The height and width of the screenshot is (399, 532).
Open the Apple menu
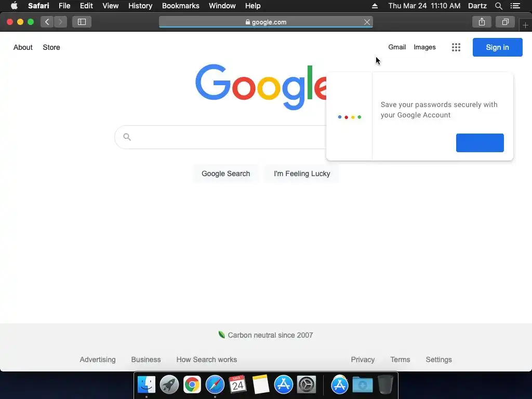click(14, 6)
